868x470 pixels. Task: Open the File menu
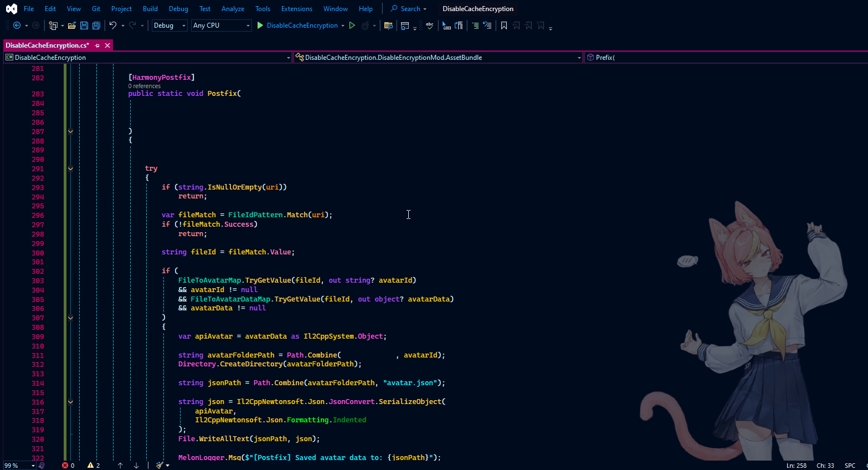pos(29,9)
